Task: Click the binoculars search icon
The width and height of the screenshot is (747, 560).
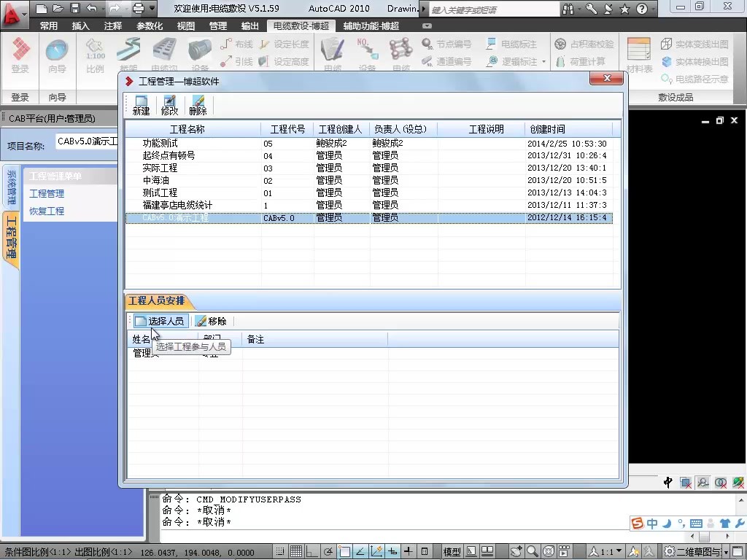Action: (x=568, y=9)
